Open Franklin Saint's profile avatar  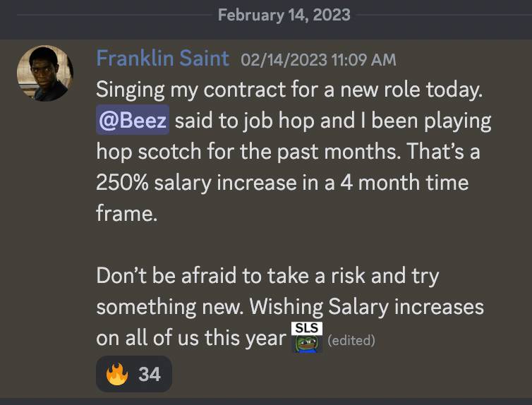[45, 73]
